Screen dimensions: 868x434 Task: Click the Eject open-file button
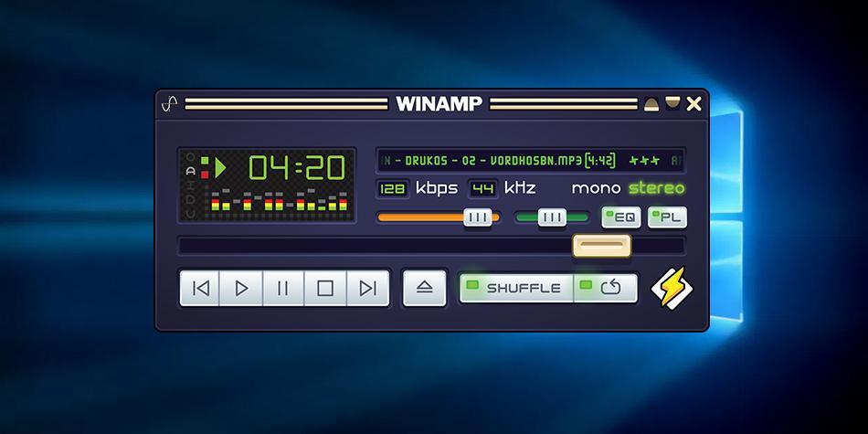pos(425,288)
